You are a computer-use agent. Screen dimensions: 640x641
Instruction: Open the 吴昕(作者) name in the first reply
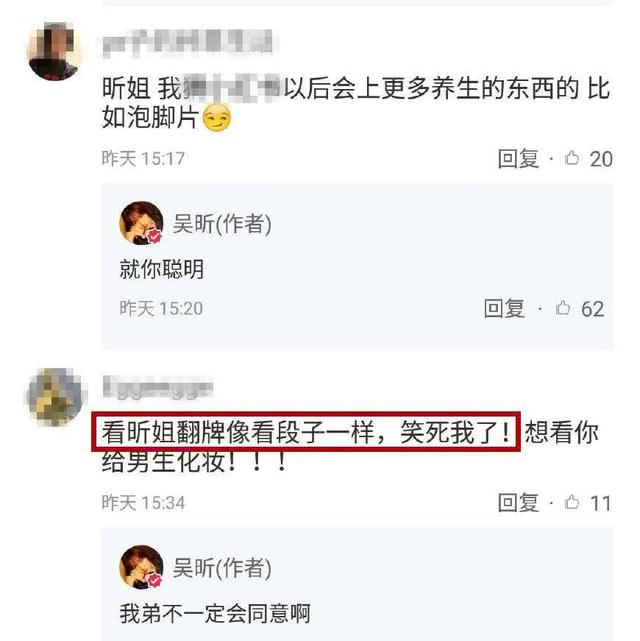[222, 224]
